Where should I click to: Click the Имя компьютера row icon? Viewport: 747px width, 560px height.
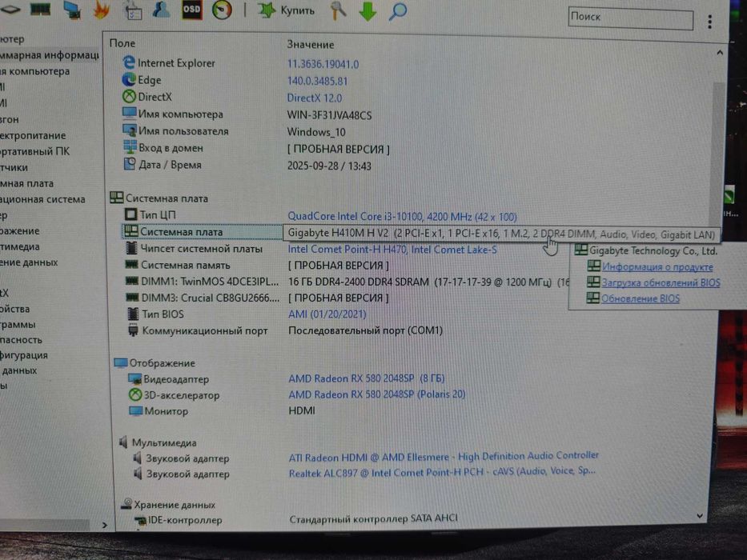pyautogui.click(x=129, y=114)
